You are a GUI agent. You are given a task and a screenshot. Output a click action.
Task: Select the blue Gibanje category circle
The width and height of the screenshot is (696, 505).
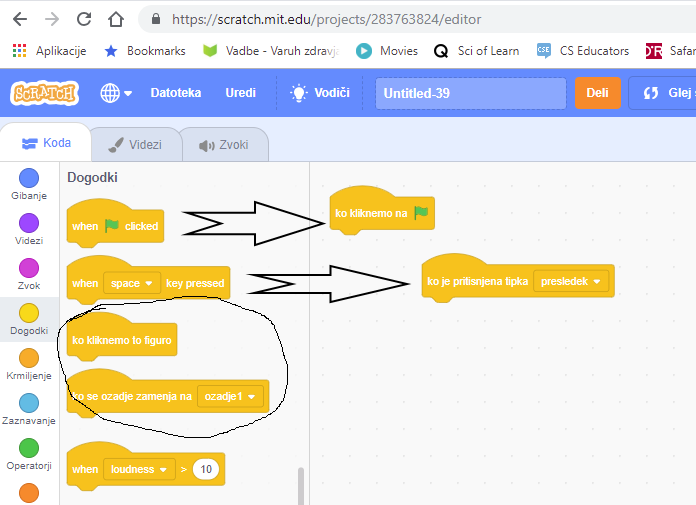click(29, 178)
